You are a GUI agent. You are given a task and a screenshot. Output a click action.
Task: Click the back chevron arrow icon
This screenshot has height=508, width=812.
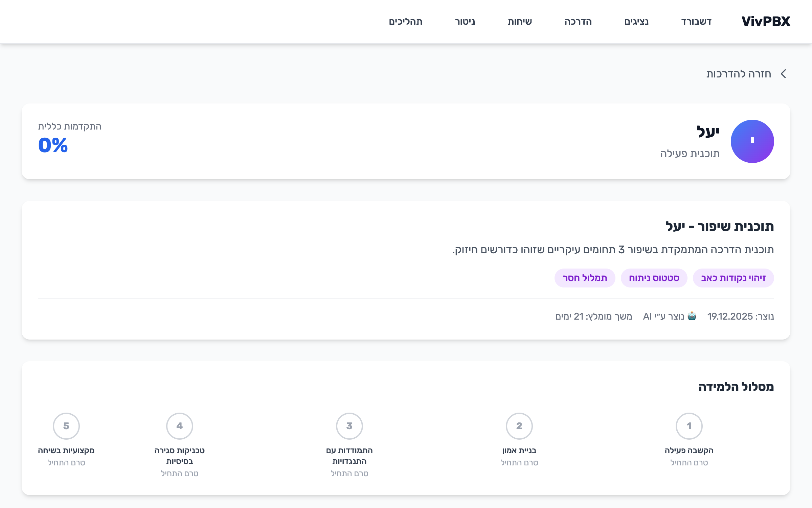click(x=784, y=74)
